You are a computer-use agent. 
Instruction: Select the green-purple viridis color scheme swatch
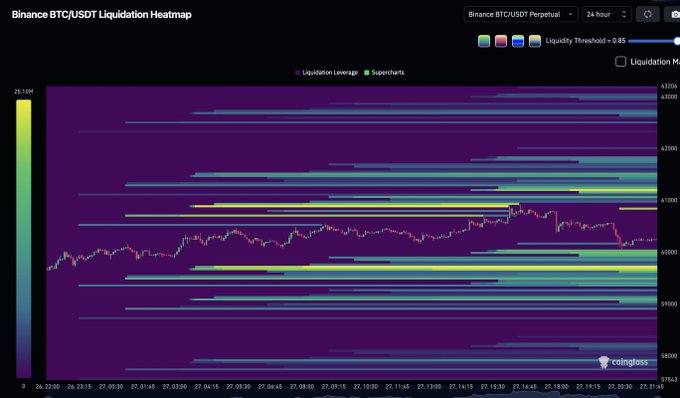point(484,41)
